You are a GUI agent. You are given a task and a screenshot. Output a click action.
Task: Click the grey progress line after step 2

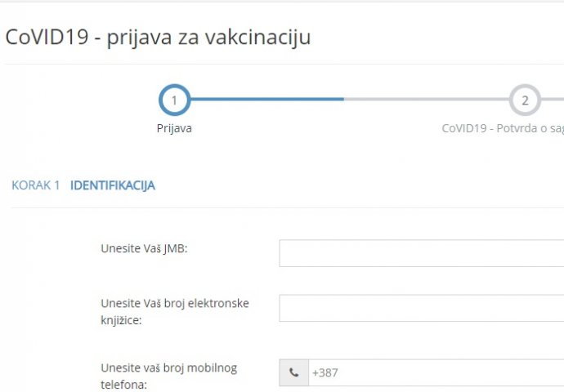553,100
